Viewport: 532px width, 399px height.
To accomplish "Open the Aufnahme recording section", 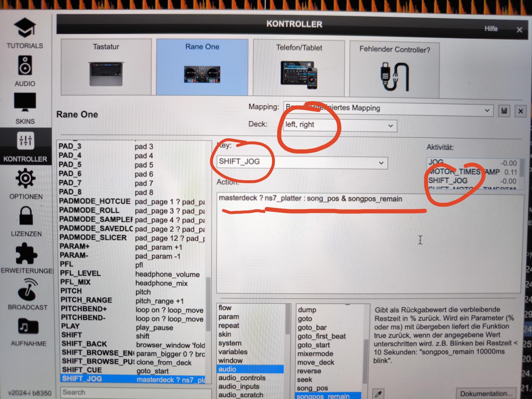I will point(28,331).
